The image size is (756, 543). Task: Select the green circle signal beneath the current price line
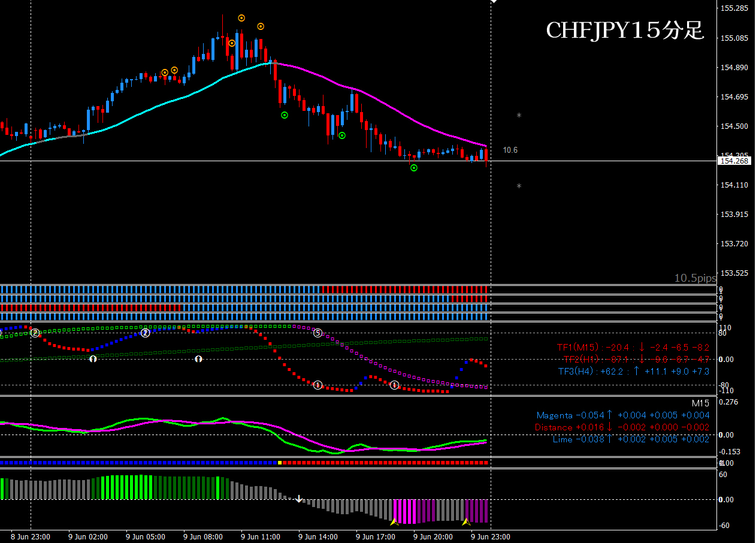[x=414, y=168]
